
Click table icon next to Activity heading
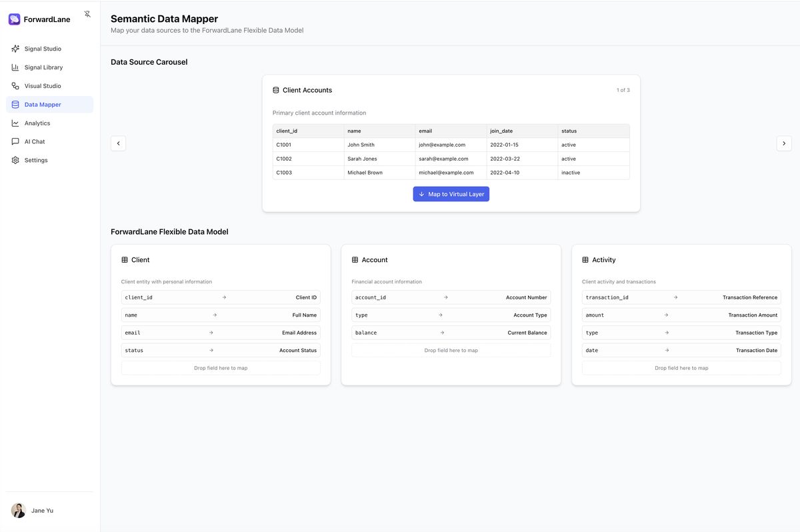(x=585, y=260)
